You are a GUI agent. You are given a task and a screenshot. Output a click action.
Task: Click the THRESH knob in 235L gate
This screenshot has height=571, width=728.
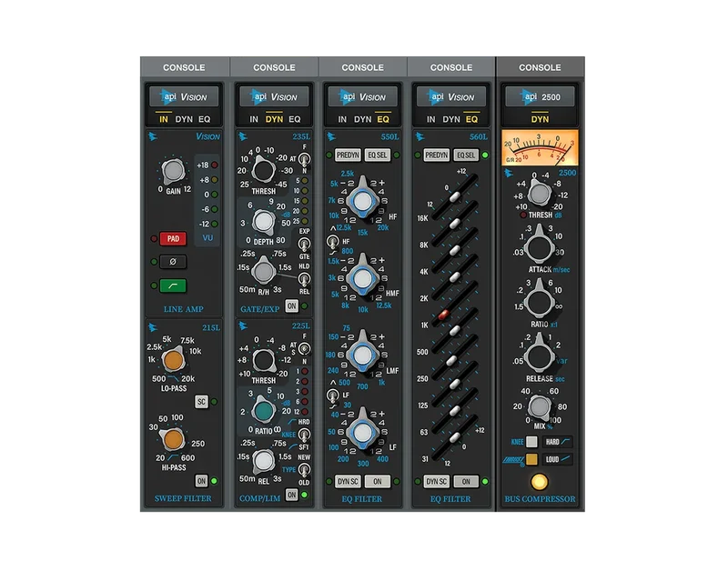263,169
